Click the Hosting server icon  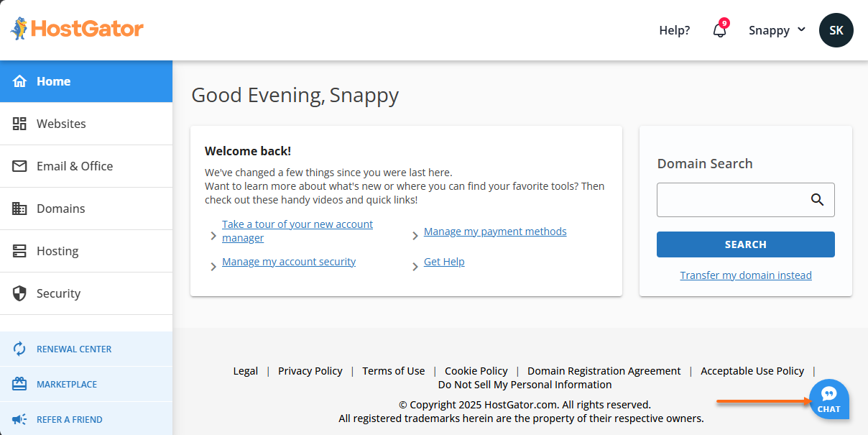19,250
